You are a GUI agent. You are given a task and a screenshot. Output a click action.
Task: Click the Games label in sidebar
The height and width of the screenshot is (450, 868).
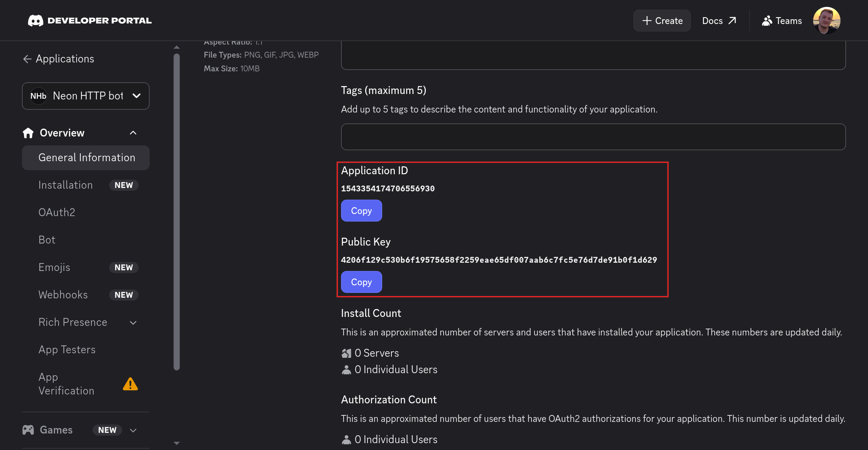click(x=56, y=430)
